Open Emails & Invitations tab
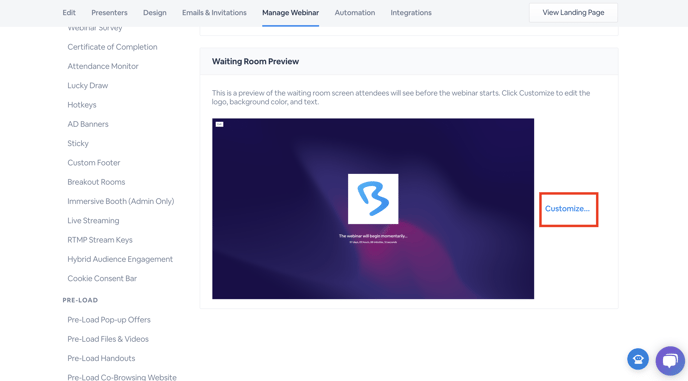This screenshot has width=688, height=381. click(214, 13)
